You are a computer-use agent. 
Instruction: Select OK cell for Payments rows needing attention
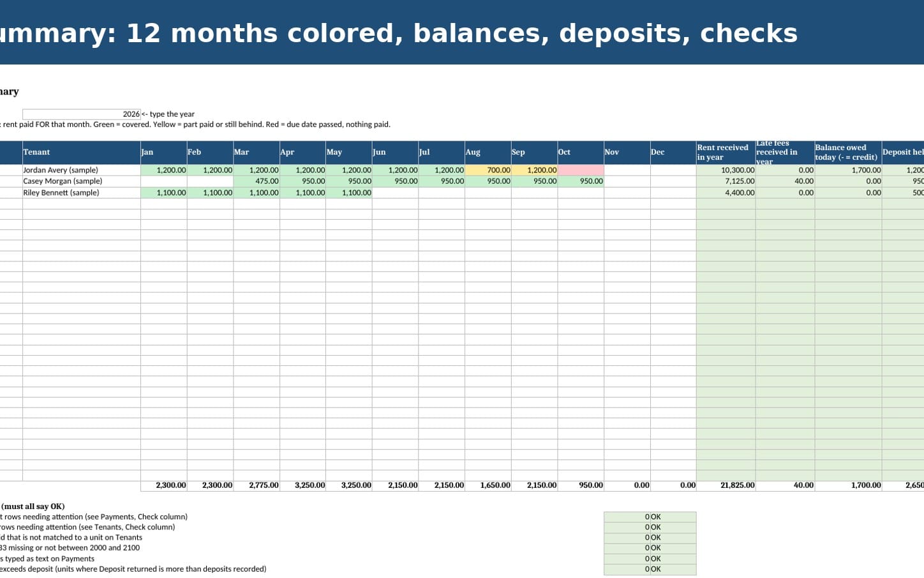click(673, 517)
